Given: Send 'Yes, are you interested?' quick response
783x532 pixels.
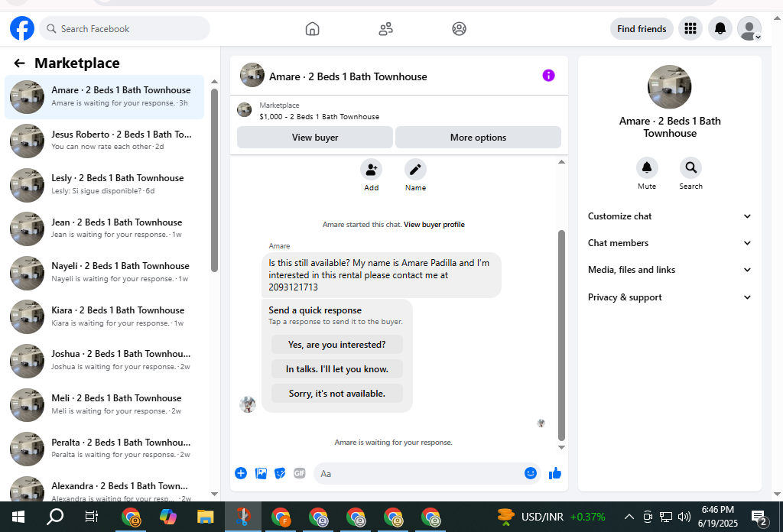Looking at the screenshot, I should (x=337, y=345).
